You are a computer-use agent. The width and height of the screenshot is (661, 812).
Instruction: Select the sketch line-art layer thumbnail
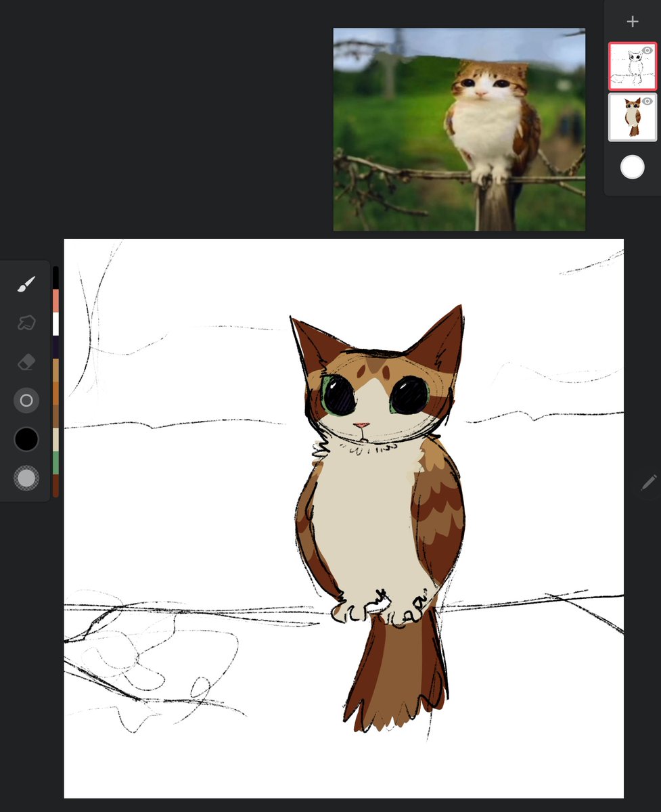(x=633, y=66)
